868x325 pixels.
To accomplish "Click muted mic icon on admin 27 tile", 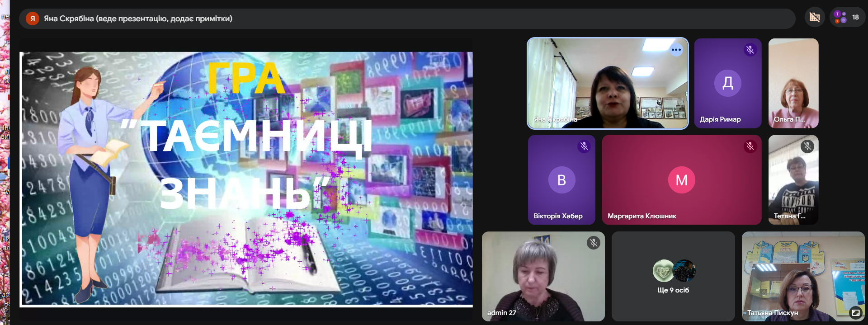I will point(593,243).
